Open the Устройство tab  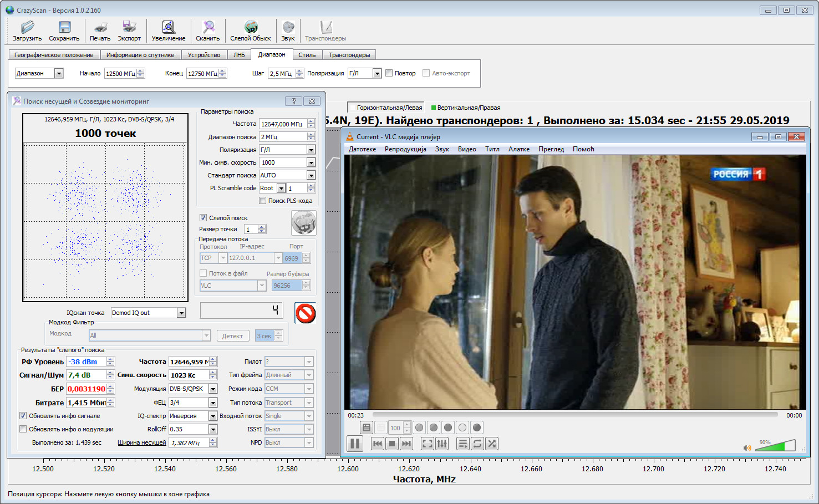(x=204, y=55)
